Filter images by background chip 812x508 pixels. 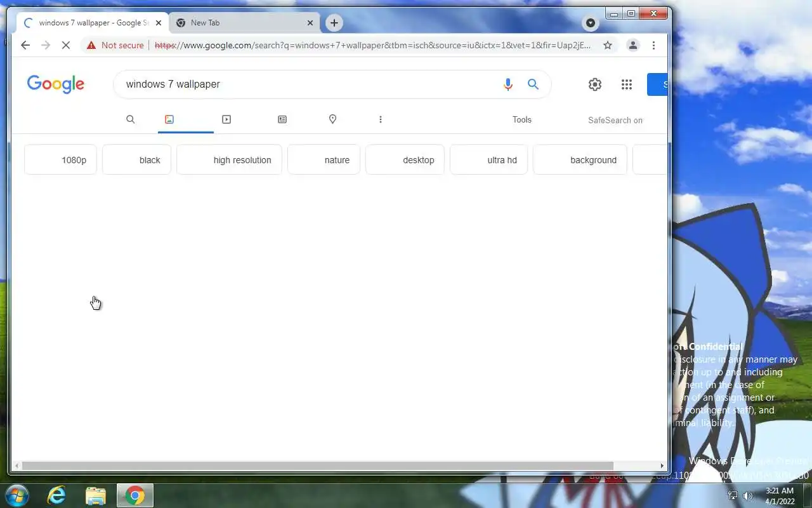580,160
